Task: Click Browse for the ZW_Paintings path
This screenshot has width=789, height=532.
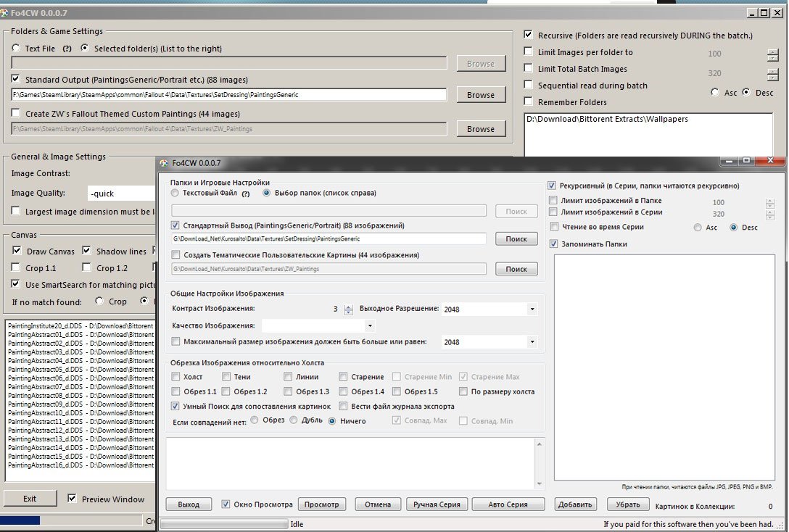Action: click(480, 129)
